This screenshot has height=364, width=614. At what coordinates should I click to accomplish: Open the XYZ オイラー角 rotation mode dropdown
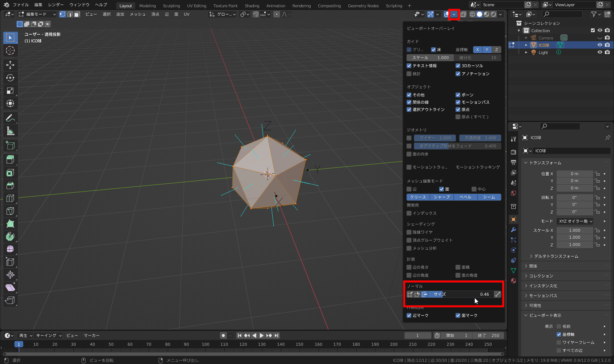pyautogui.click(x=575, y=221)
